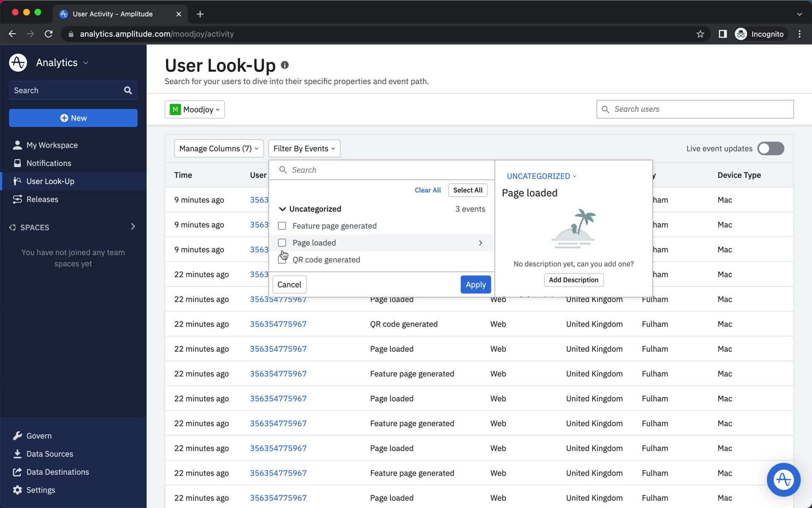This screenshot has height=508, width=812.
Task: Click the Notifications bell icon
Action: (16, 163)
